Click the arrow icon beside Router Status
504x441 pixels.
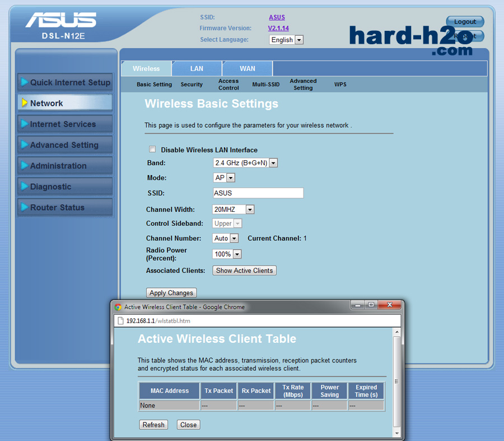click(x=24, y=207)
